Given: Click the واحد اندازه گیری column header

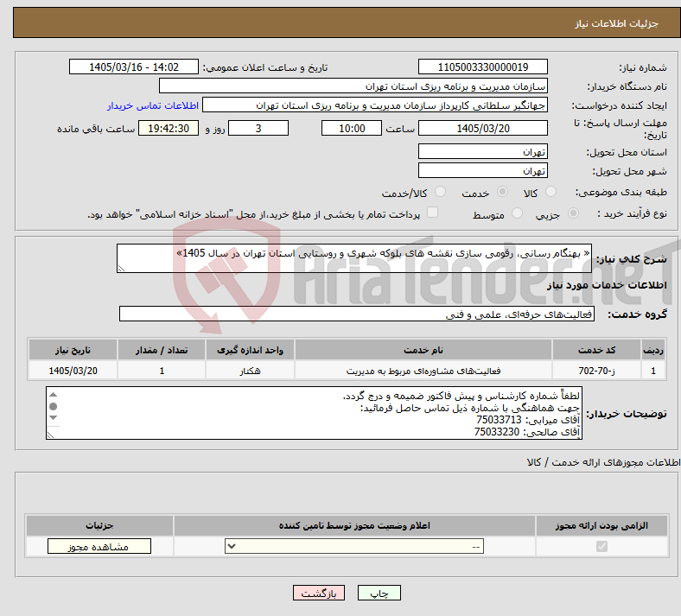Looking at the screenshot, I should point(250,350).
